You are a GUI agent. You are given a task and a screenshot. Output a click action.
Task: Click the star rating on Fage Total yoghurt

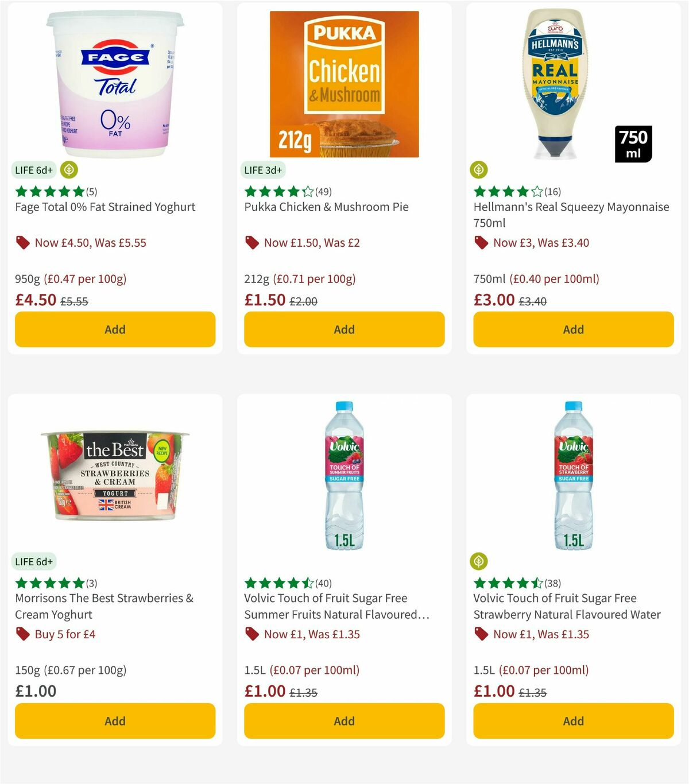(49, 191)
